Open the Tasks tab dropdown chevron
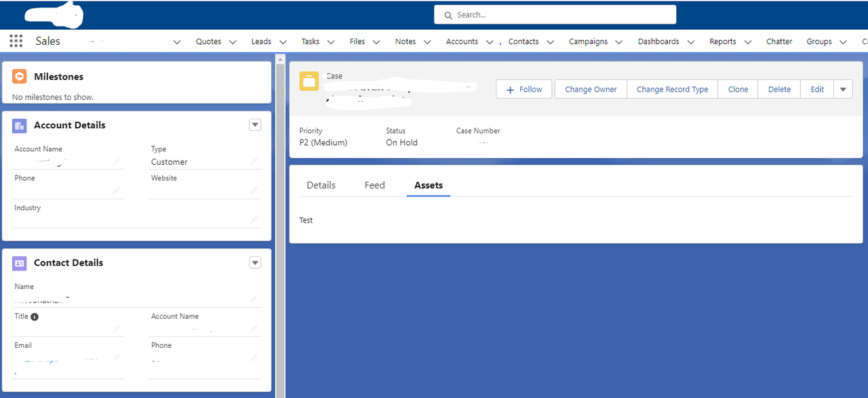The image size is (868, 398). (x=331, y=42)
